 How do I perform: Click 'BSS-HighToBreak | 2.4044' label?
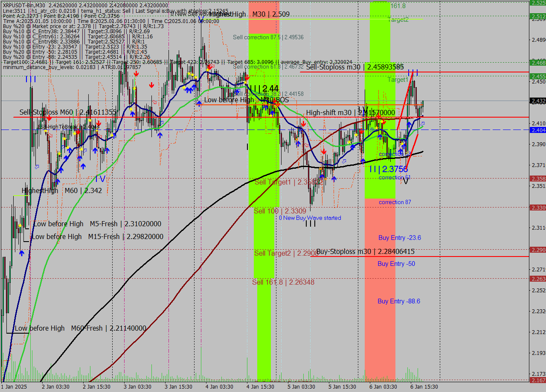pos(69,127)
